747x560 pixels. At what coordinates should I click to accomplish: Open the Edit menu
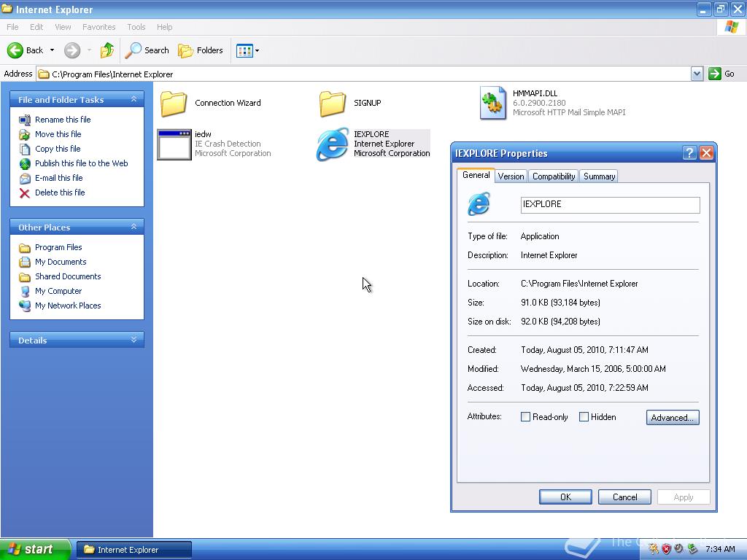click(36, 27)
